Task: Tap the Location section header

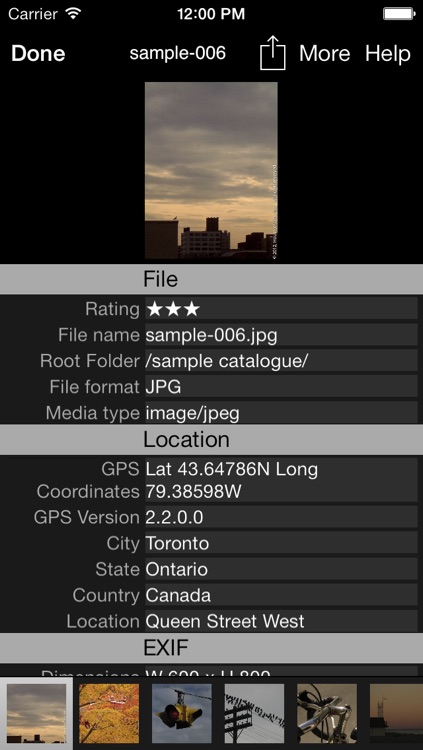Action: [212, 440]
